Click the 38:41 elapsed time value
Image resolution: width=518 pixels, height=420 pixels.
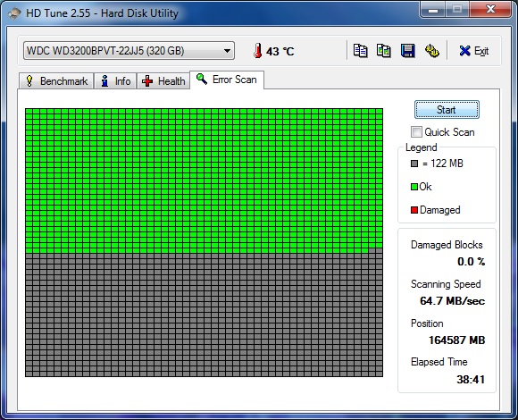coord(471,380)
